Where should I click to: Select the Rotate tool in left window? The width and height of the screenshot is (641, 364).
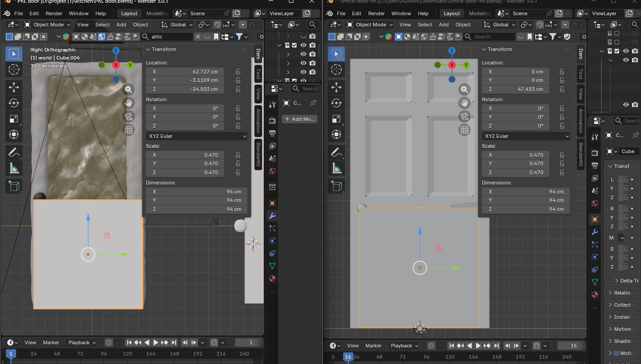click(x=14, y=103)
